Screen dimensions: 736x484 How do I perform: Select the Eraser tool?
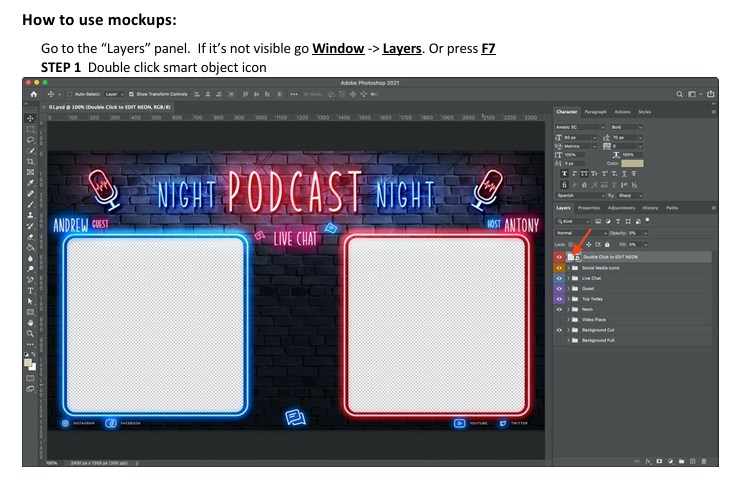[31, 237]
